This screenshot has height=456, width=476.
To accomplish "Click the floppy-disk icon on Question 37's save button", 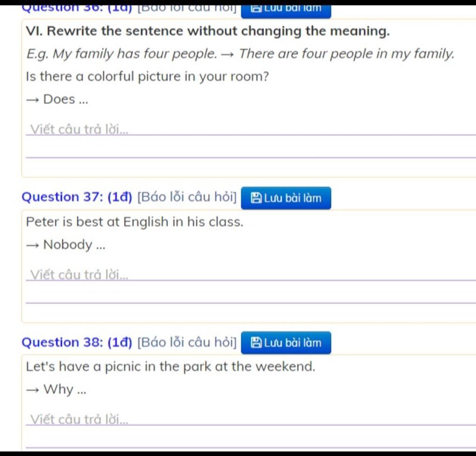I will pyautogui.click(x=256, y=198).
